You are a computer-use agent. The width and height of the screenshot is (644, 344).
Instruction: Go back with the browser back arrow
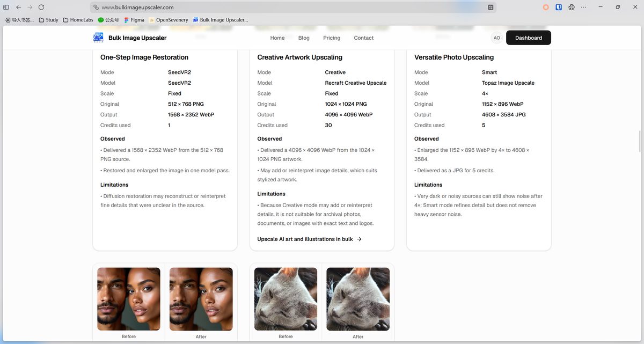[18, 8]
